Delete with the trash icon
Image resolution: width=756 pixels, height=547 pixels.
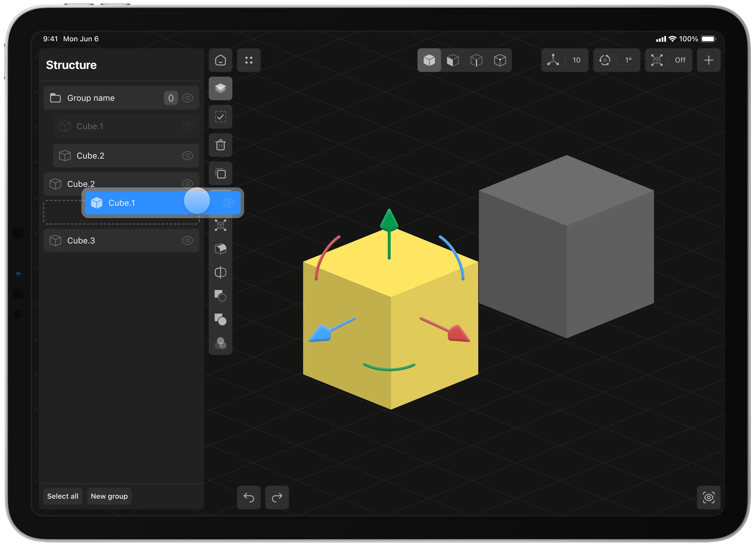click(220, 145)
